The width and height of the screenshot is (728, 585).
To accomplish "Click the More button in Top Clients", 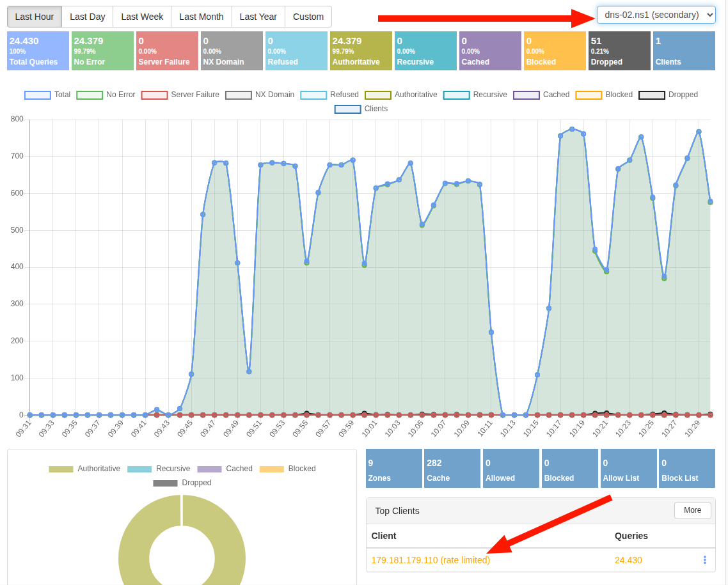I will click(x=692, y=510).
